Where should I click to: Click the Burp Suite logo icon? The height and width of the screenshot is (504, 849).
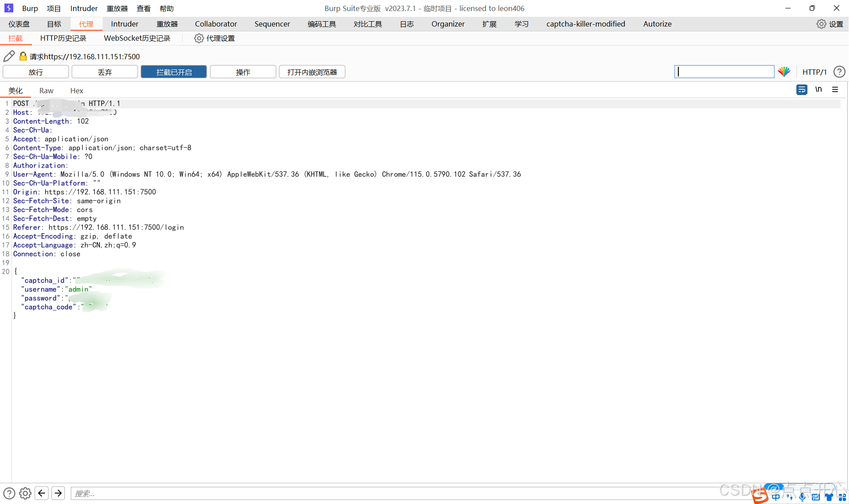tap(9, 8)
